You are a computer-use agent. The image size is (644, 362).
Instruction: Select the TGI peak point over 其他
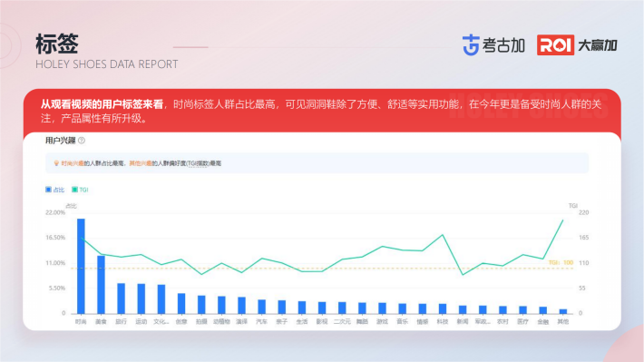tap(562, 220)
